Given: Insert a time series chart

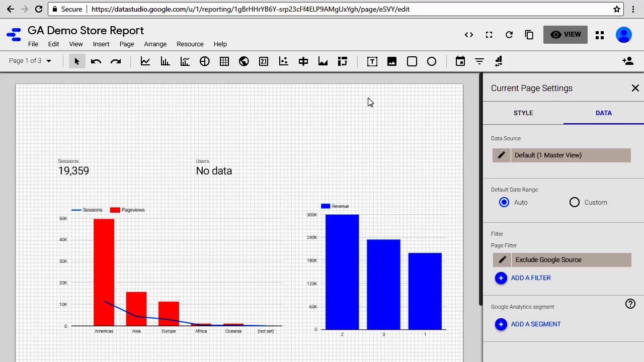Looking at the screenshot, I should click(145, 61).
